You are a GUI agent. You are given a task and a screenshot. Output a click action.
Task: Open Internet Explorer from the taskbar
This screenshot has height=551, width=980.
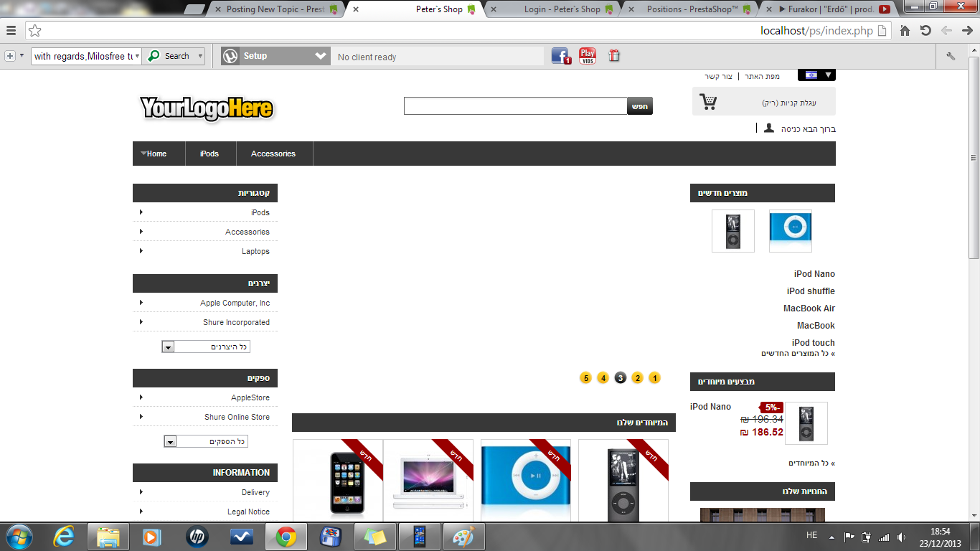point(65,536)
